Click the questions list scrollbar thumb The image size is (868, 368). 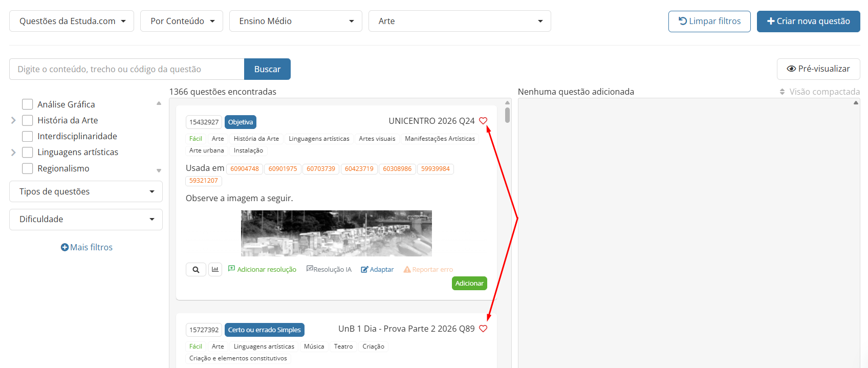(507, 115)
